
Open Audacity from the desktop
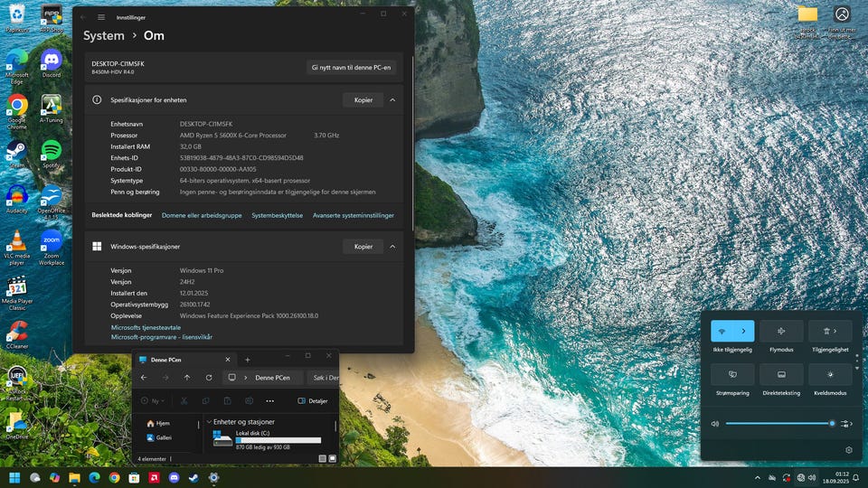pos(16,195)
